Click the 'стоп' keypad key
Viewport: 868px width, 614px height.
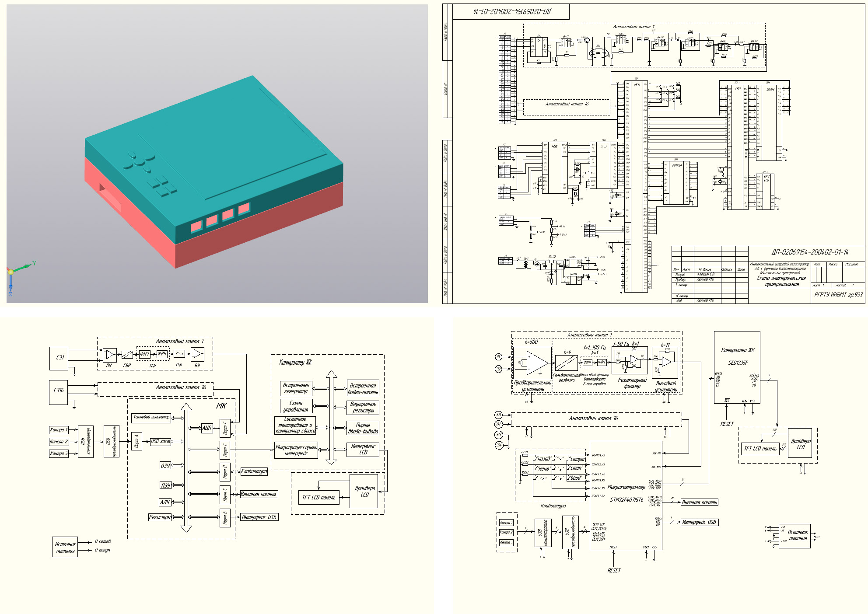[575, 468]
